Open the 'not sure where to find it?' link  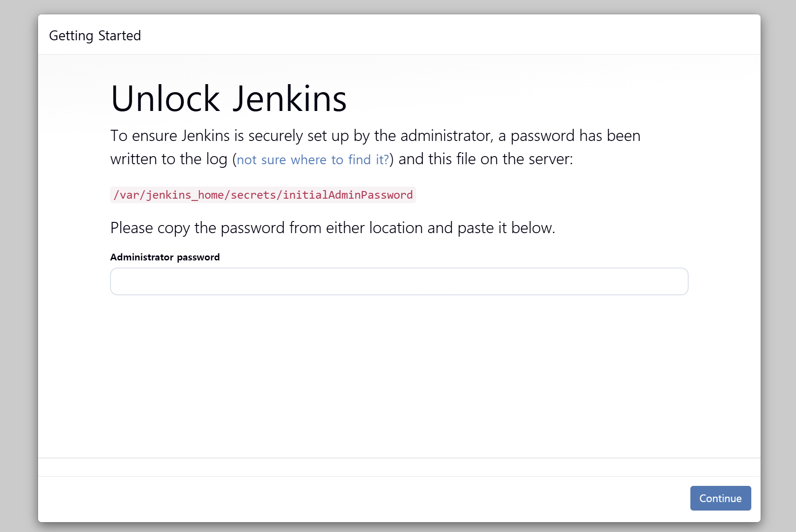coord(313,160)
